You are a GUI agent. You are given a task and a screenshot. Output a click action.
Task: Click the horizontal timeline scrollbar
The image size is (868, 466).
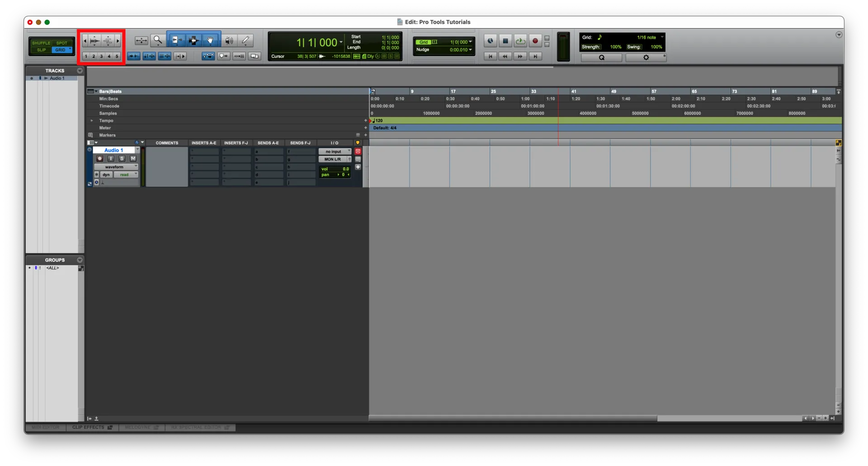511,419
